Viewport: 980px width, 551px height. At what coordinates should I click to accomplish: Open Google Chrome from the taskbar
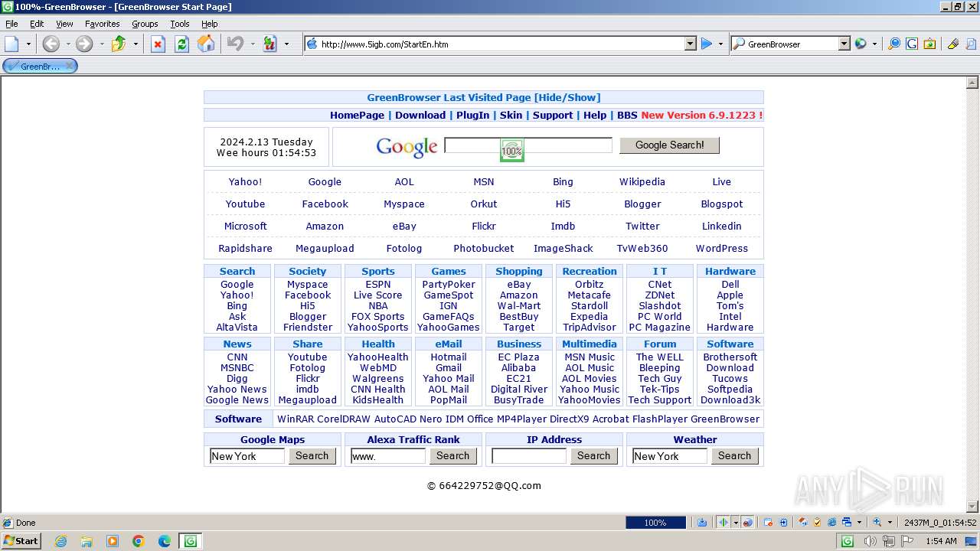[x=139, y=541]
